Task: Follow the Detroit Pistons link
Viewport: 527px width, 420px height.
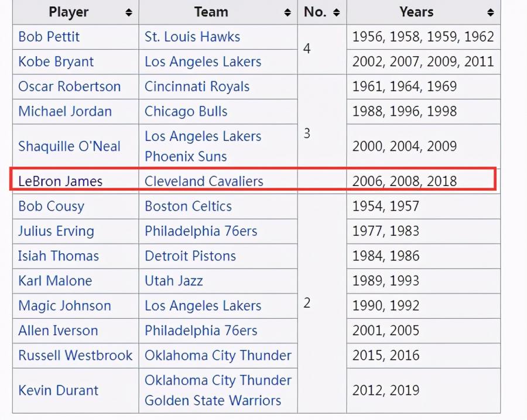Action: 190,256
